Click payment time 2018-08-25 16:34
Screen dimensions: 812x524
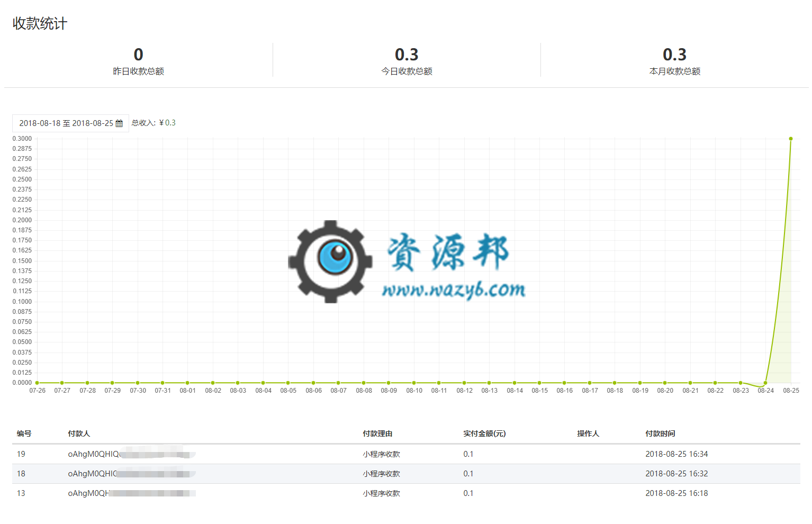[676, 454]
